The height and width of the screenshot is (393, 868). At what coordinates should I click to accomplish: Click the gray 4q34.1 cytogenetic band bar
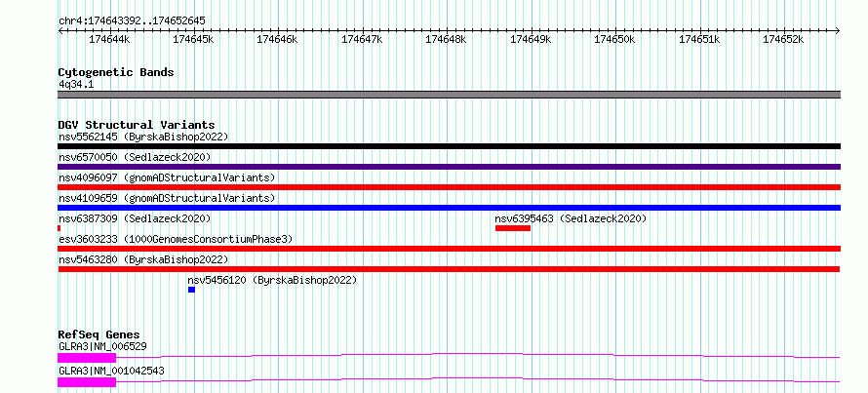click(x=449, y=95)
